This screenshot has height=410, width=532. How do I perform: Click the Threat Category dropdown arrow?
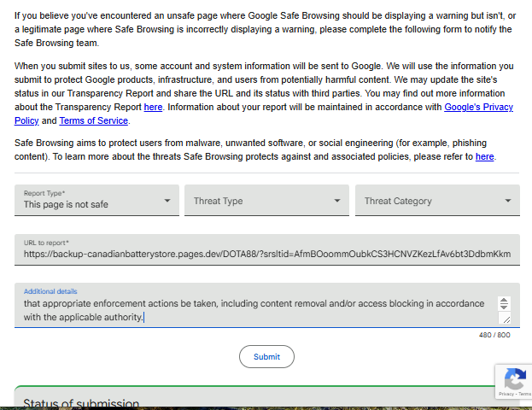pyautogui.click(x=508, y=201)
